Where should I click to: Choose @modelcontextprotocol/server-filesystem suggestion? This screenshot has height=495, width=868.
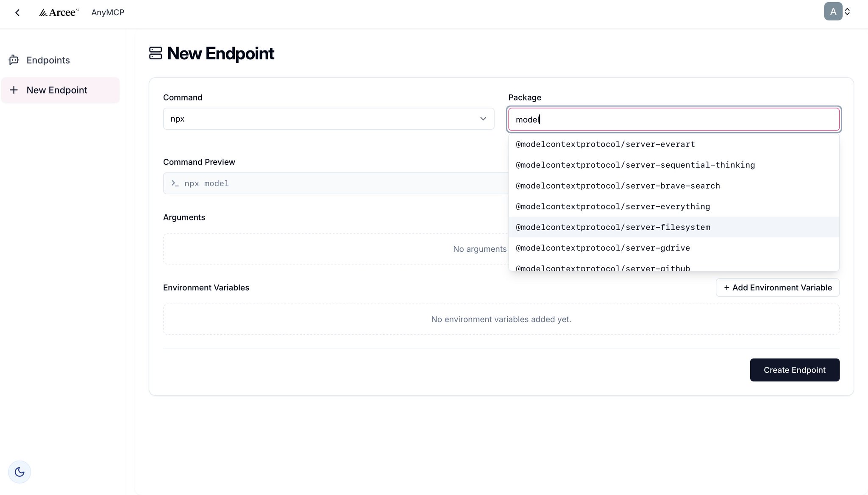[x=674, y=227]
